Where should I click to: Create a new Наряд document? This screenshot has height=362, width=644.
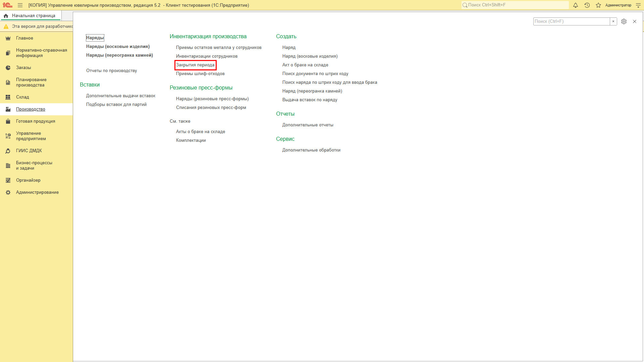[x=289, y=48]
